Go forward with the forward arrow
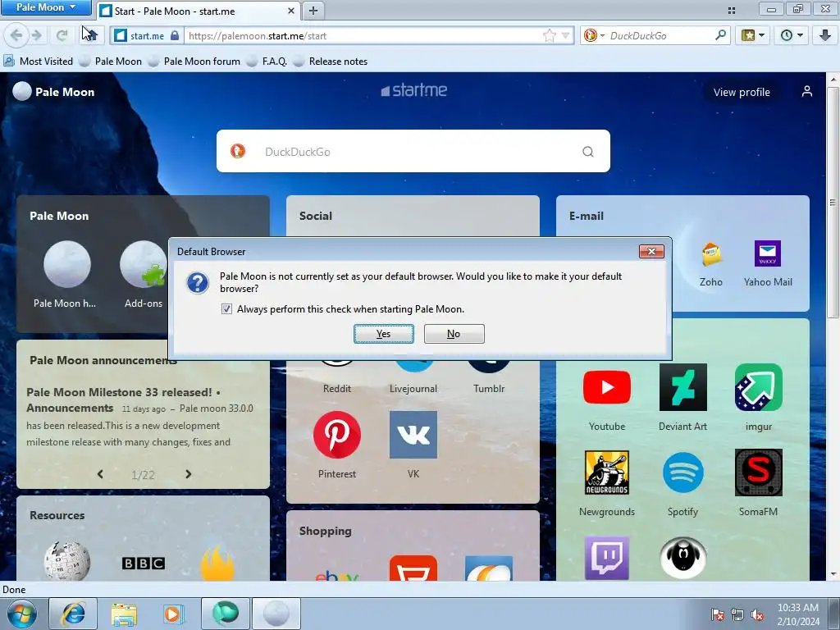Viewport: 840px width, 630px height. [36, 36]
